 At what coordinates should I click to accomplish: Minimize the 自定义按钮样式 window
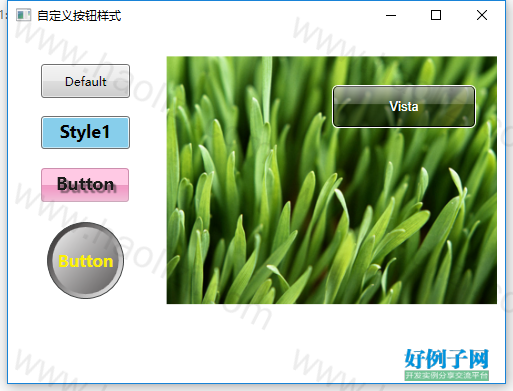pos(391,15)
